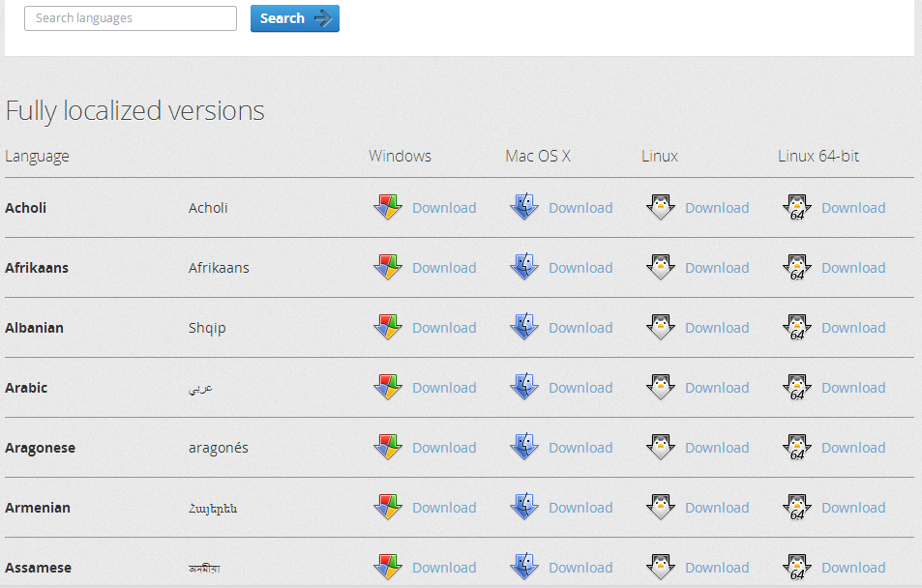The height and width of the screenshot is (588, 922).
Task: Click the Linux 64-bit icon for Acholi
Action: pyautogui.click(x=797, y=207)
